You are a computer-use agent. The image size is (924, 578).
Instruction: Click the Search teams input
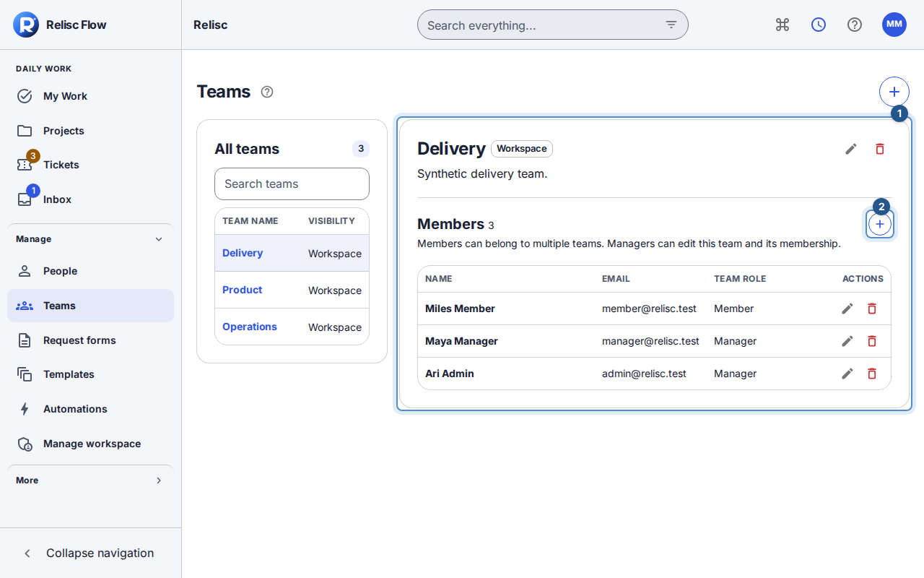292,184
